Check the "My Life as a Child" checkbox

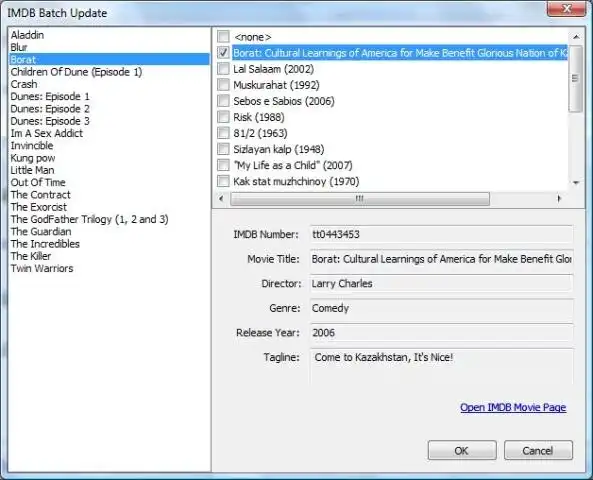click(223, 165)
